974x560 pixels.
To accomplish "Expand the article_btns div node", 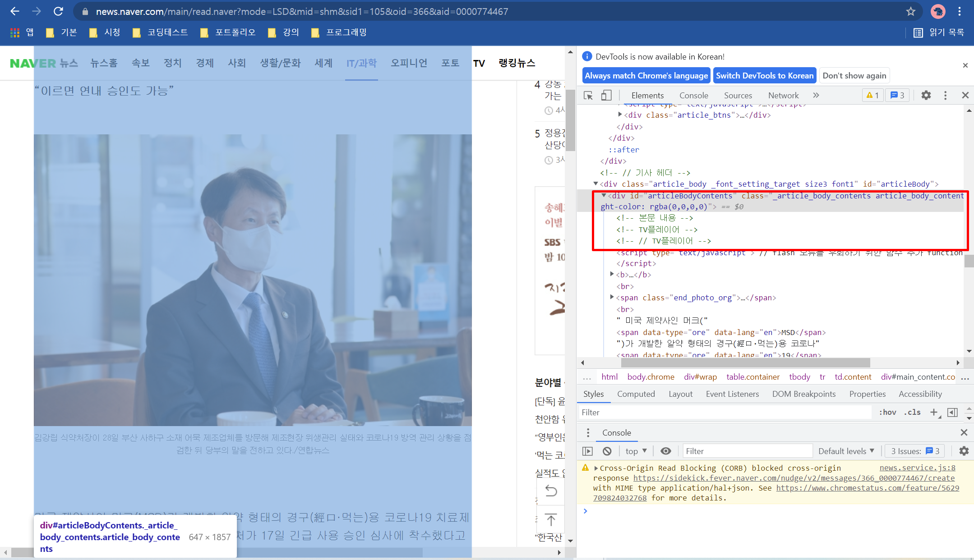I will pos(620,115).
